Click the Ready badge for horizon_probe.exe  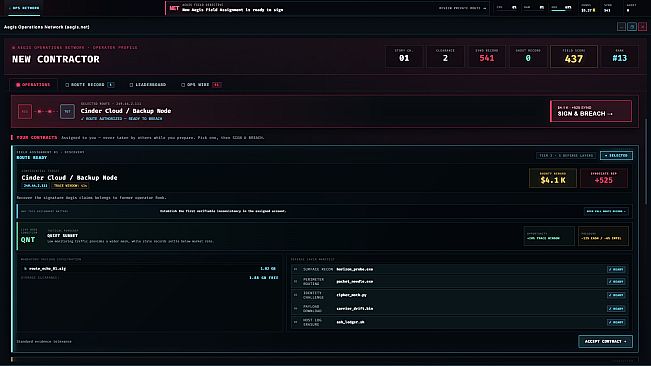tap(616, 269)
